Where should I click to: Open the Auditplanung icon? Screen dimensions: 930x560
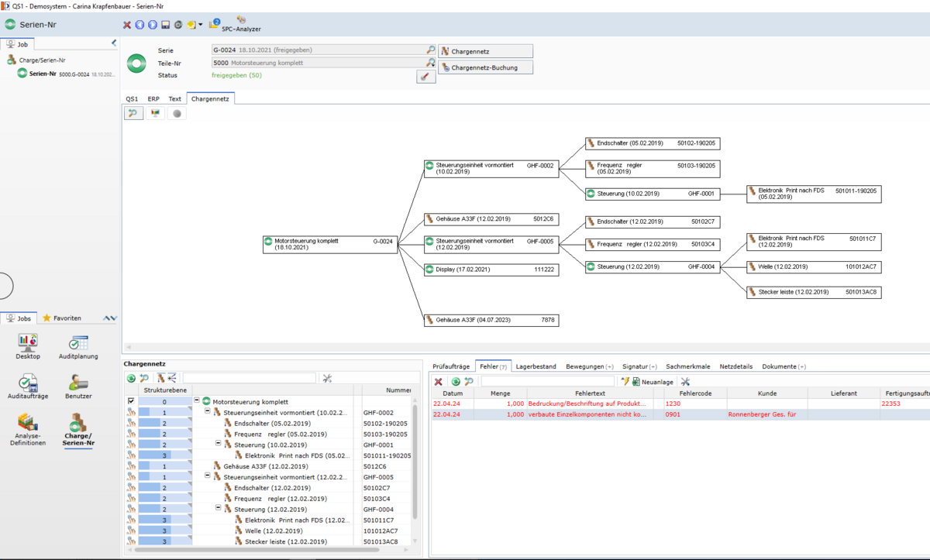click(x=78, y=347)
